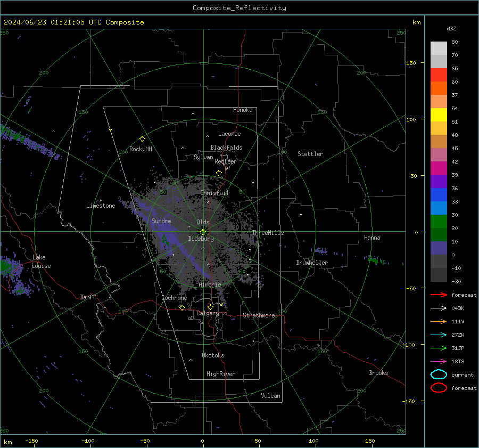This screenshot has width=479, height=448.
Task: Click the Brooks city label
Action: coord(378,373)
